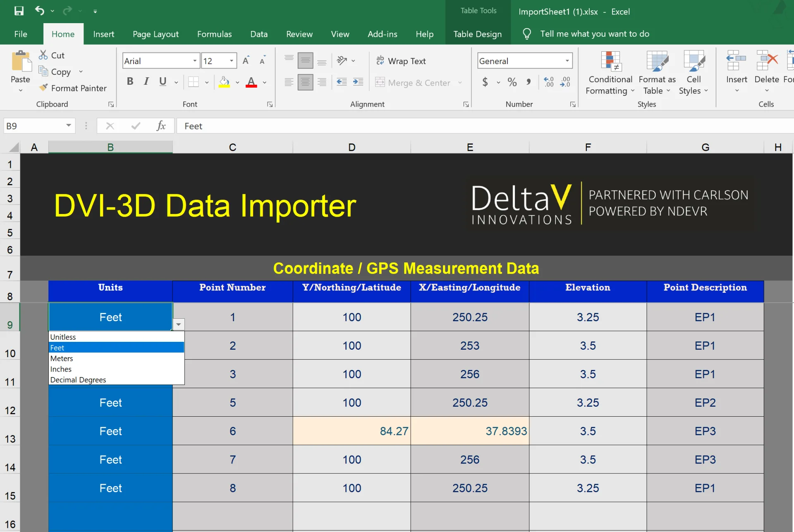Image resolution: width=794 pixels, height=532 pixels.
Task: Open the fill color palette arrow
Action: click(x=237, y=82)
